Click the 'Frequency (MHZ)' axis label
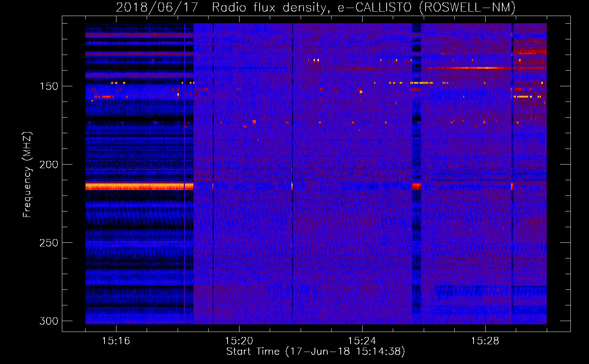Viewport: 589px width, 364px height. pos(27,175)
